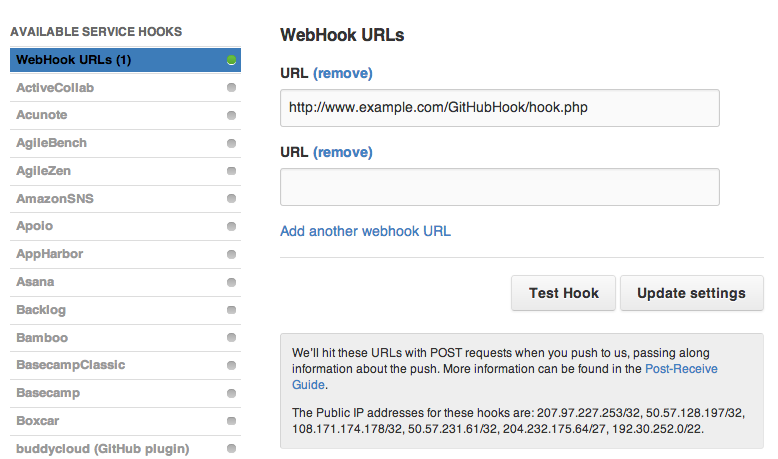
Task: Click the gray status dot beside Boxcar
Action: click(232, 422)
